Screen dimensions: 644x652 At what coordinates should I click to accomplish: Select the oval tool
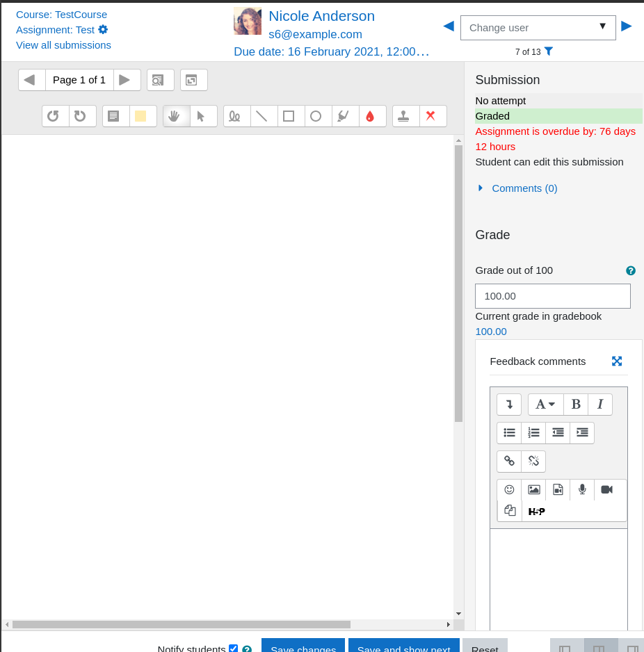pos(318,116)
